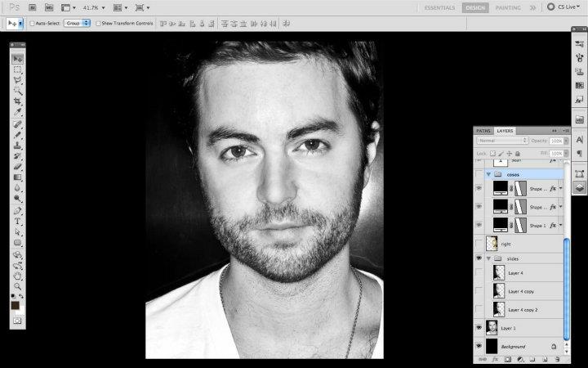Enable Show Transform Controls checkbox
The width and height of the screenshot is (588, 368).
pyautogui.click(x=98, y=23)
